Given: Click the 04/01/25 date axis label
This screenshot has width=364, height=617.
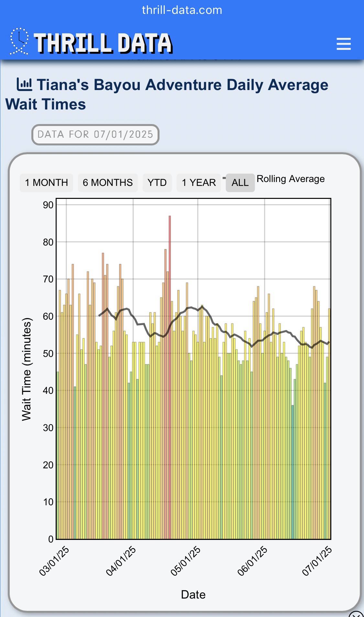Looking at the screenshot, I should [121, 561].
